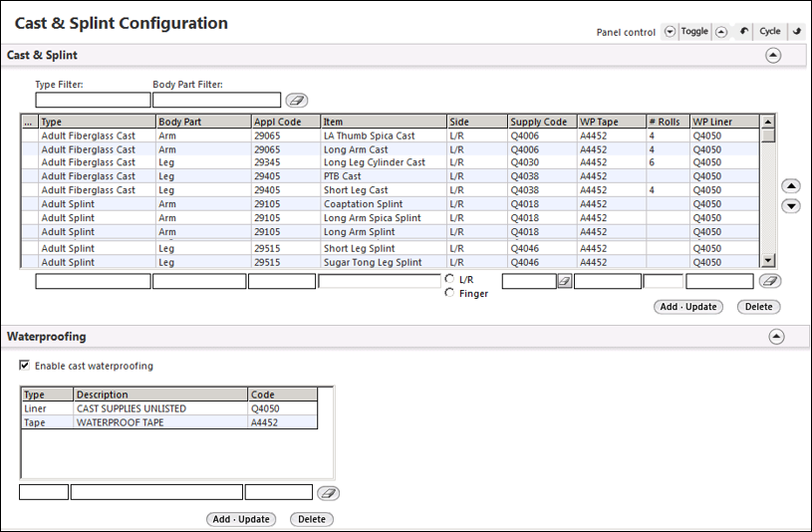
Task: Sort by the Appl Code column header
Action: [x=285, y=122]
